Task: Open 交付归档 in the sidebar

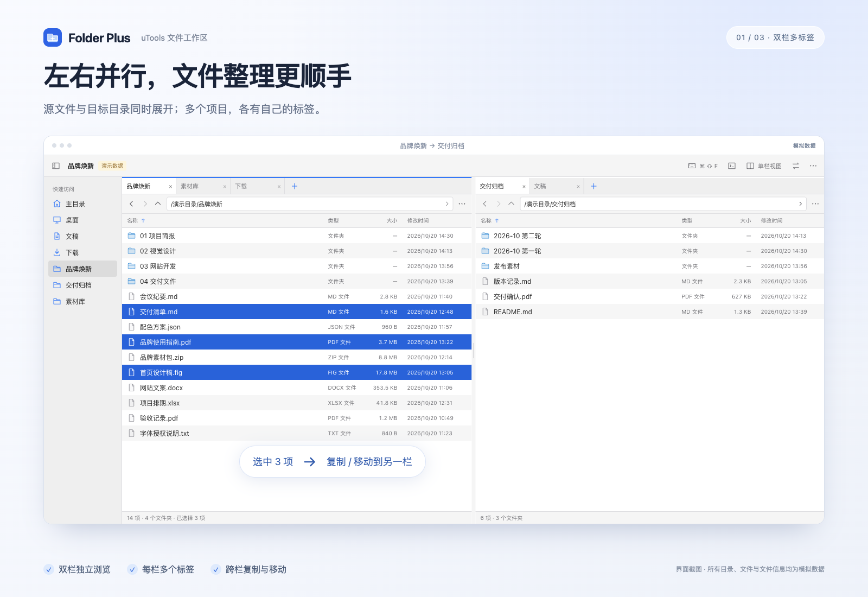Action: [82, 285]
